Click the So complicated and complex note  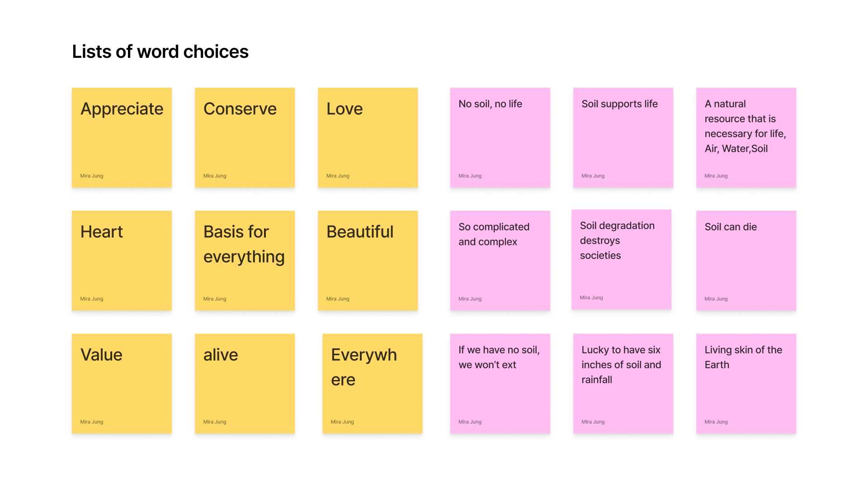(x=500, y=260)
